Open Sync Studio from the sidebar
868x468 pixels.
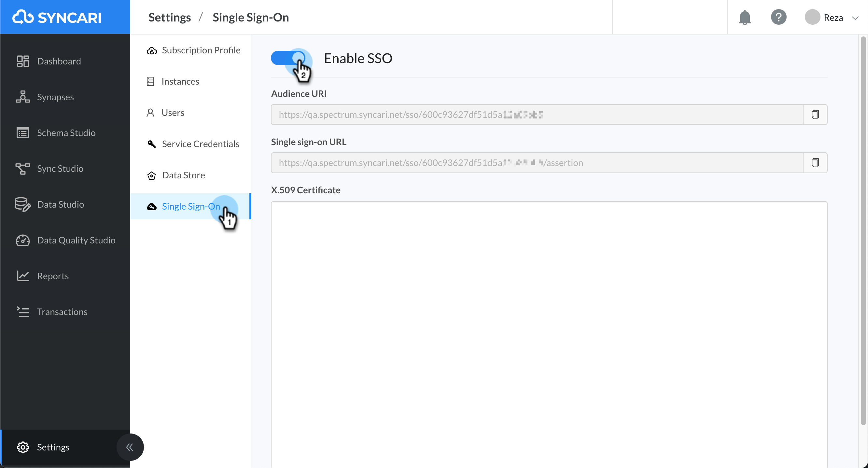pyautogui.click(x=60, y=169)
